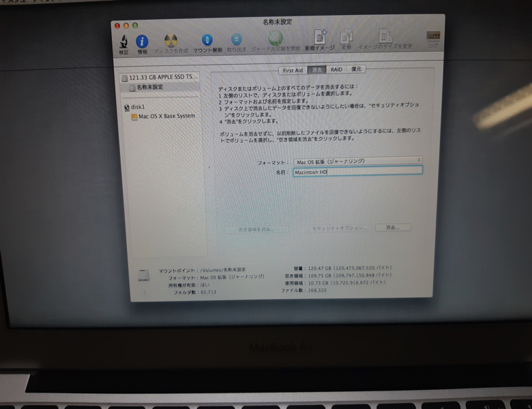
Task: Click the used space value 10.73 GB
Action: 346,283
